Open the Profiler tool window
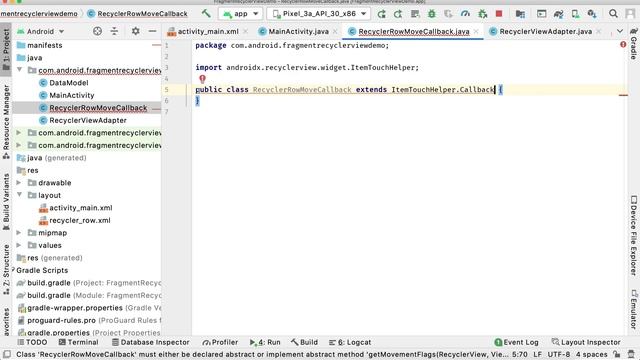Viewport: 640px width, 360px height. [x=220, y=342]
